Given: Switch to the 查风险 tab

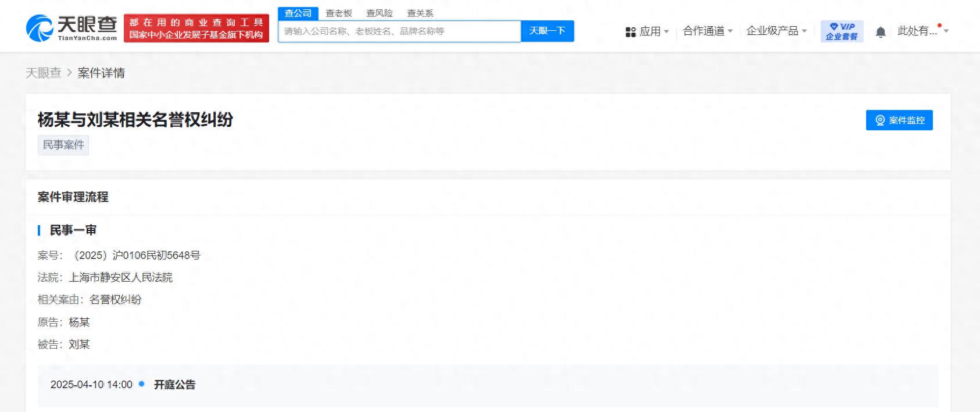Looking at the screenshot, I should (x=380, y=13).
